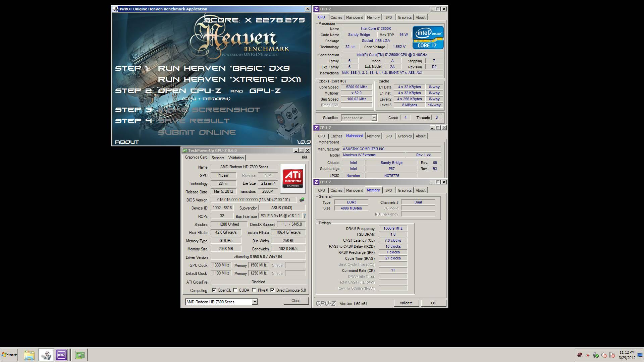Click the ATI Radeon logo in GPU-Z
This screenshot has width=644, height=362.
(293, 179)
